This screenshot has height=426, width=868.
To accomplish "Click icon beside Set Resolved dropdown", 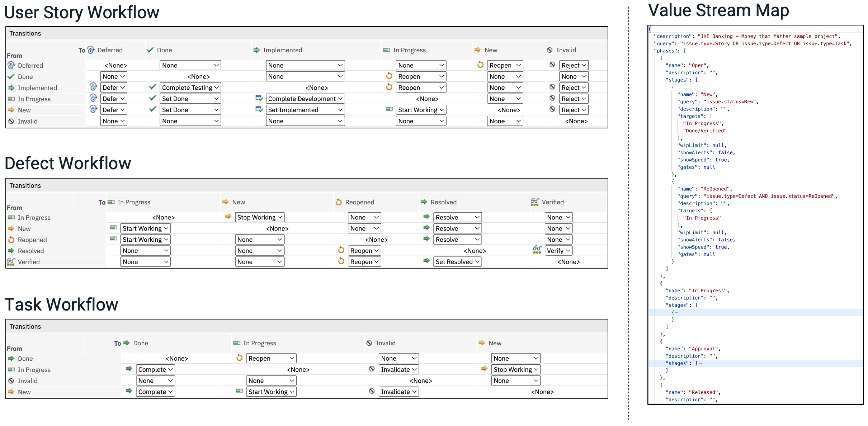I will point(426,261).
